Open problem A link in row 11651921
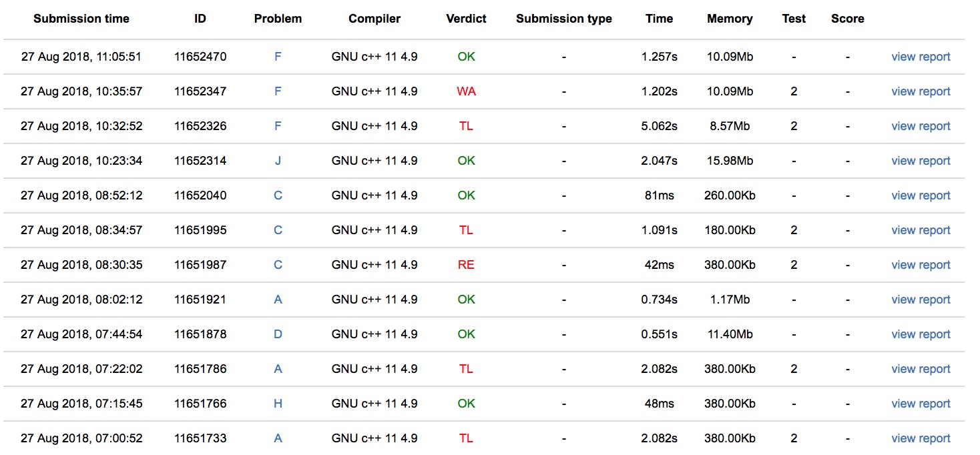 click(x=278, y=300)
